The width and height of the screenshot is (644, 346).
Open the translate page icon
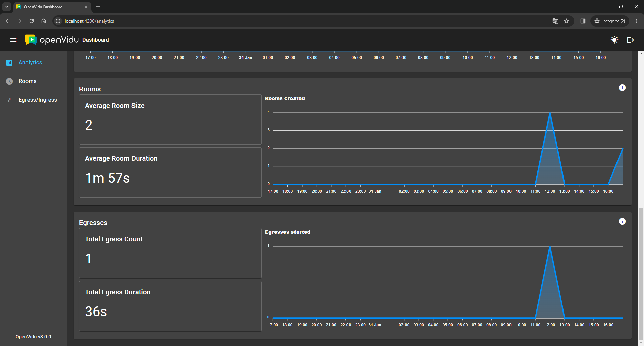pos(555,21)
